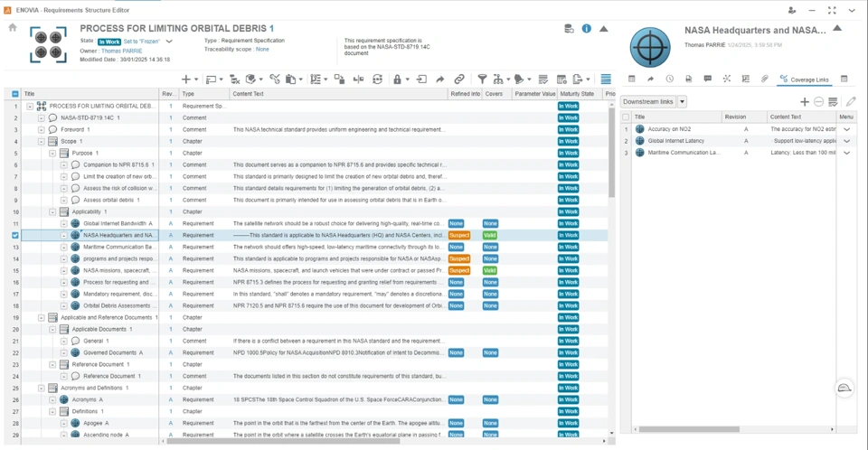The height and width of the screenshot is (450, 868).
Task: Click the plus add link icon in Coverage Links
Action: (x=805, y=102)
